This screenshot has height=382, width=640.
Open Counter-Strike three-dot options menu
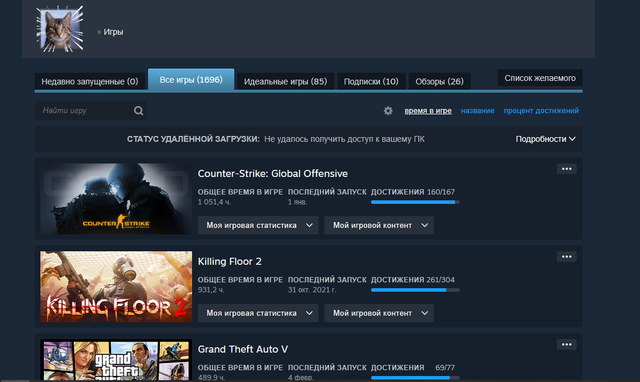[x=567, y=169]
